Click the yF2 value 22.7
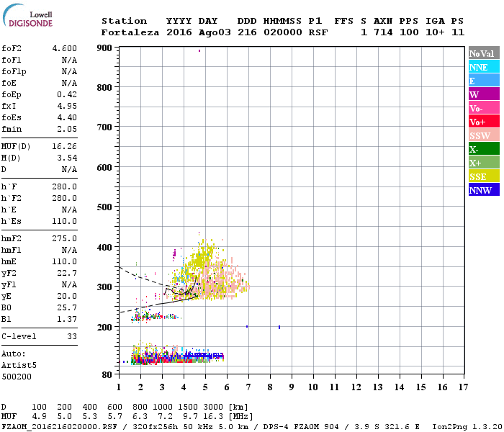Screen dimensions: 504x432 67,273
